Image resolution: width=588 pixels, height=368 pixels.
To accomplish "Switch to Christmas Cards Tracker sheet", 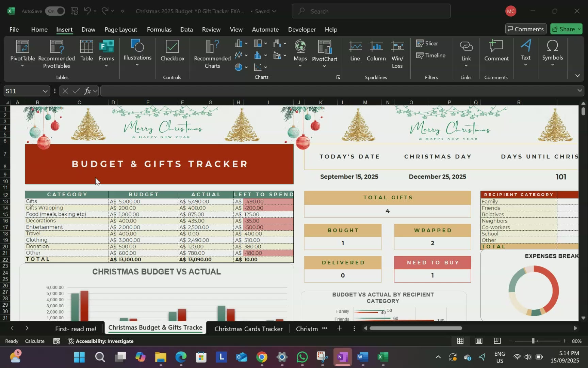I will pyautogui.click(x=248, y=329).
